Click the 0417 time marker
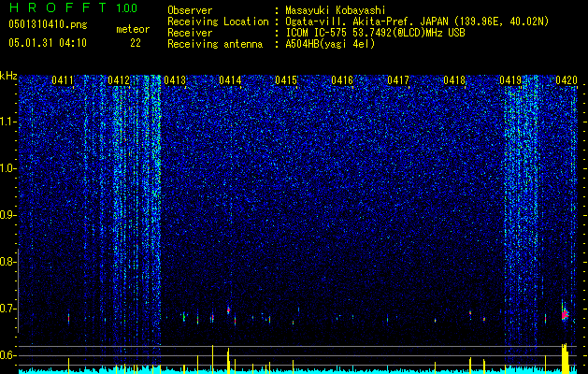This screenshot has height=374, width=588. tap(398, 80)
